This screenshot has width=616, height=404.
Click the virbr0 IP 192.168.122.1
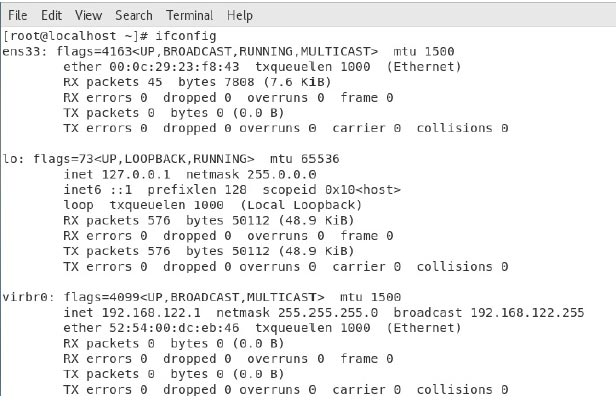click(x=151, y=313)
